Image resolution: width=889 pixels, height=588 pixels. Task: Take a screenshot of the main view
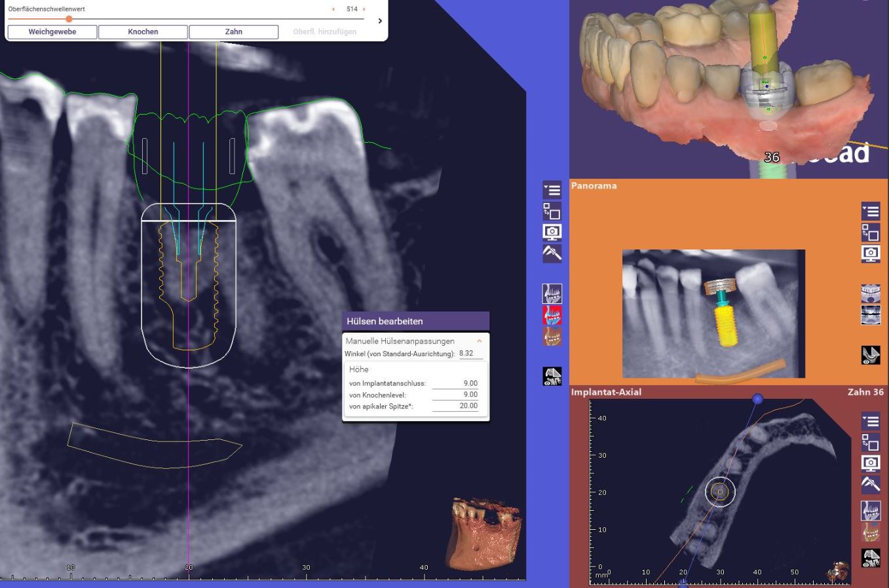[552, 232]
